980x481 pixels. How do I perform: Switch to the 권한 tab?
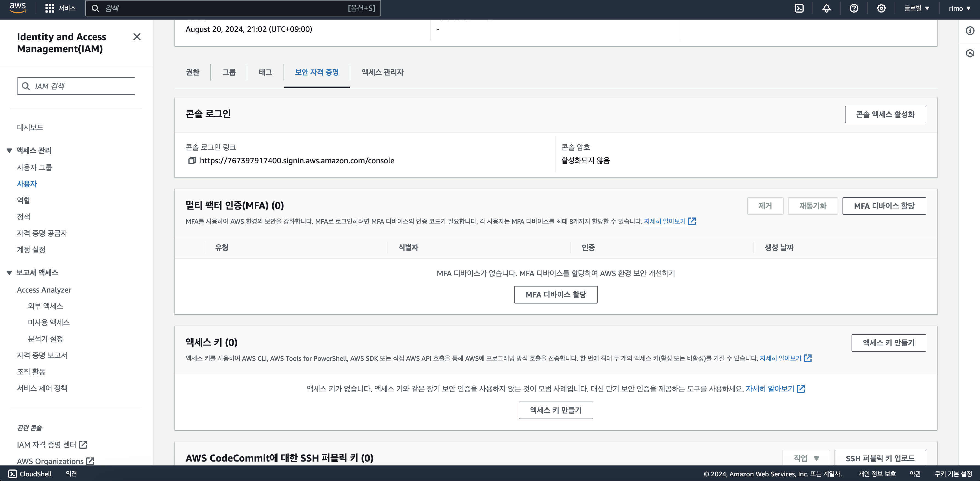click(x=193, y=72)
